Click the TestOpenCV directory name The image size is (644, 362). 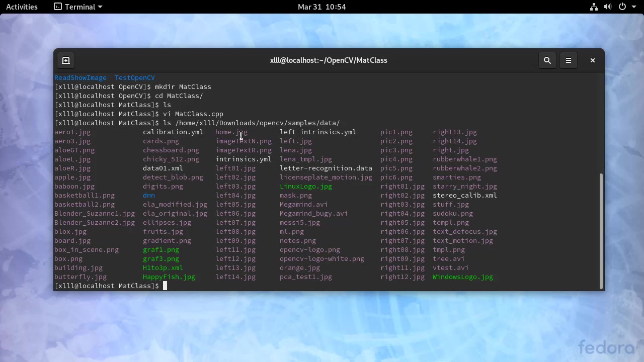135,78
